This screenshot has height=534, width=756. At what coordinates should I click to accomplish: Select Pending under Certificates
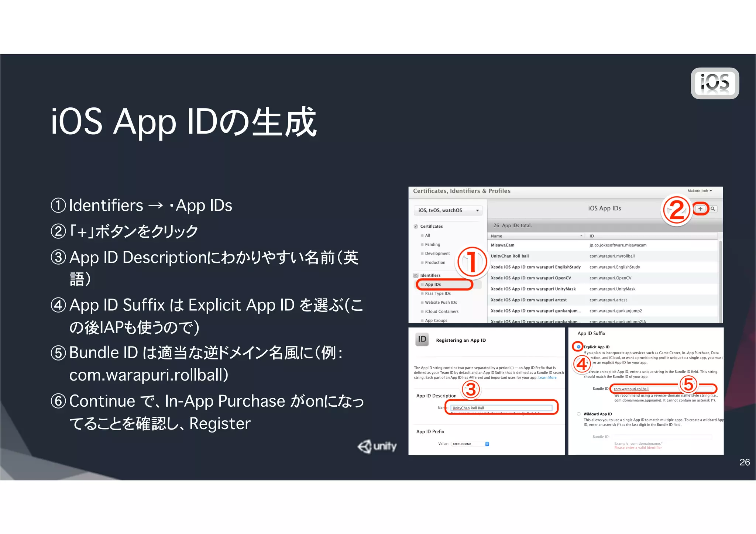(x=432, y=245)
